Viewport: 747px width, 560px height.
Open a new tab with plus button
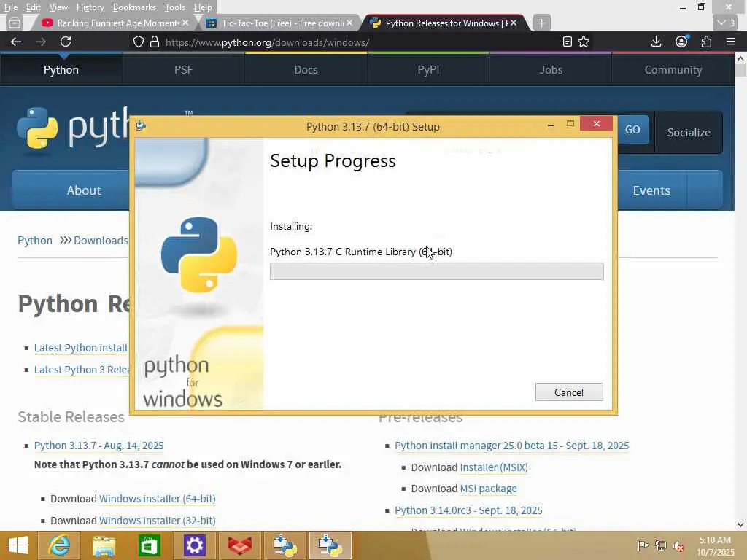coord(541,23)
